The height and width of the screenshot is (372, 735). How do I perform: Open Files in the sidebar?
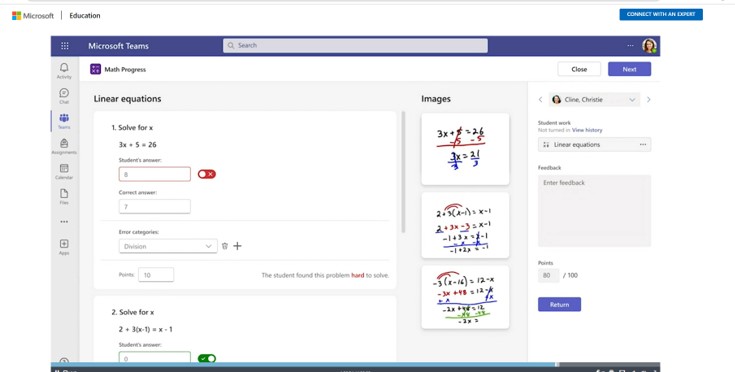coord(64,197)
